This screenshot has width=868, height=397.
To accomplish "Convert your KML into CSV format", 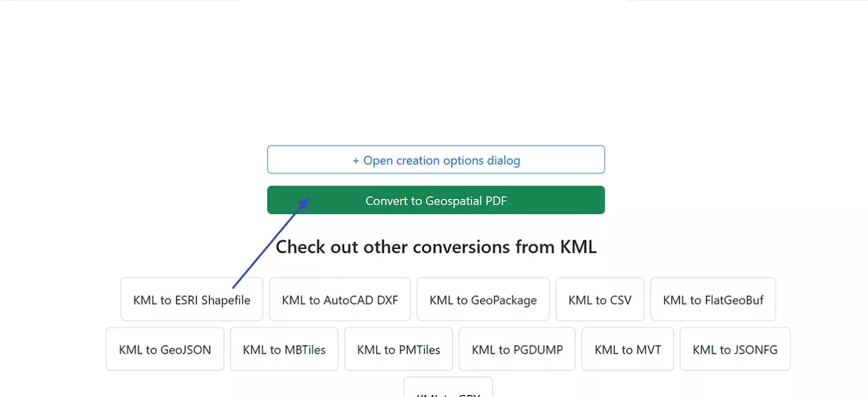I will 600,299.
